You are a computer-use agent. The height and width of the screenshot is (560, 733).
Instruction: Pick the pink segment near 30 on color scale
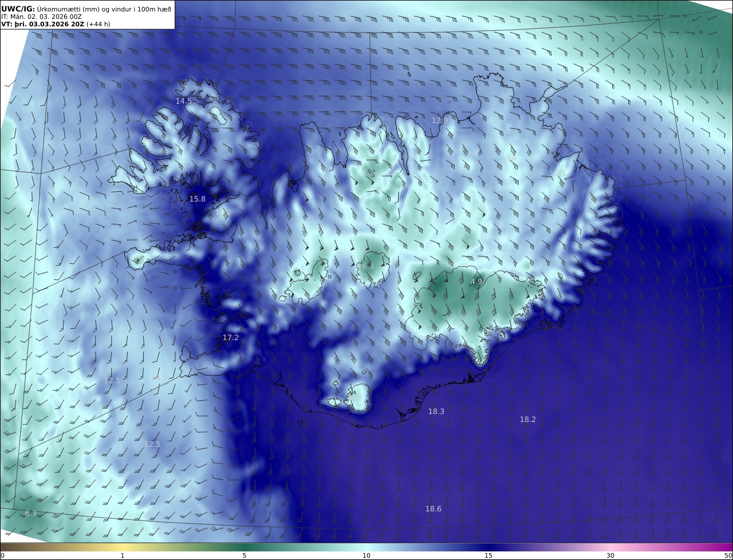tap(610, 547)
